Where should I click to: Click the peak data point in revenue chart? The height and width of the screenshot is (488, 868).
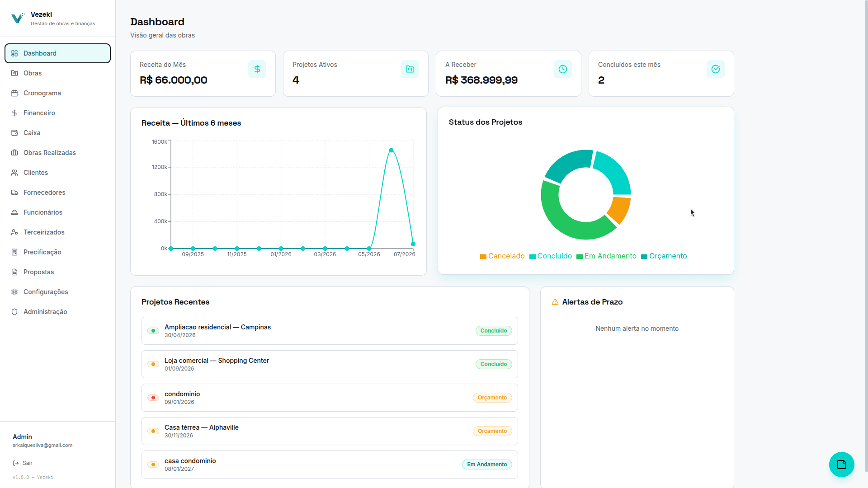pos(391,150)
